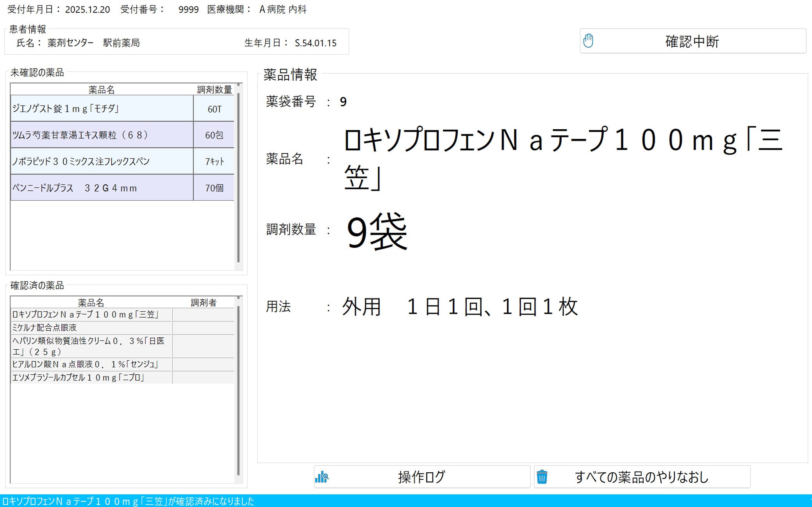This screenshot has width=812, height=507.
Task: Click the chart icon on 操作ログ button
Action: 322,477
